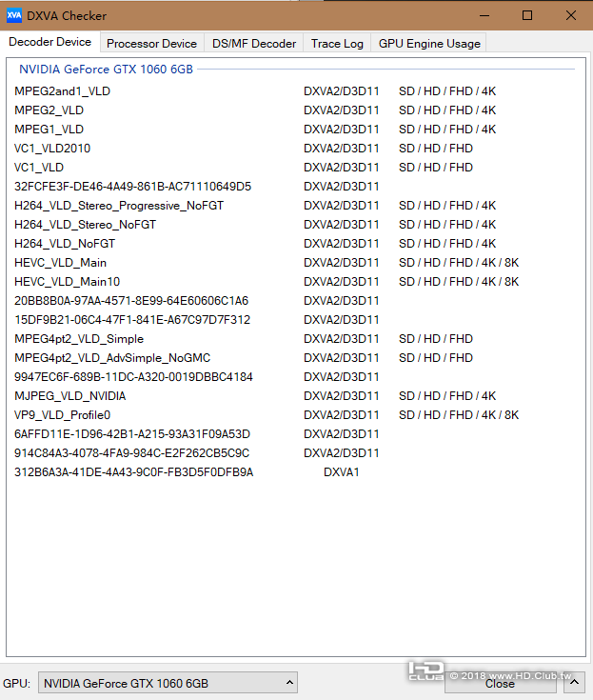Minimize the DXVA Checker window
This screenshot has width=593, height=700.
click(x=484, y=15)
